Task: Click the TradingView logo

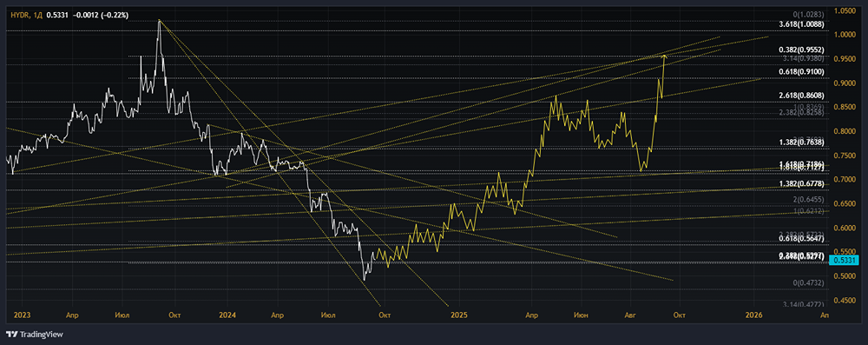Action: (35, 335)
